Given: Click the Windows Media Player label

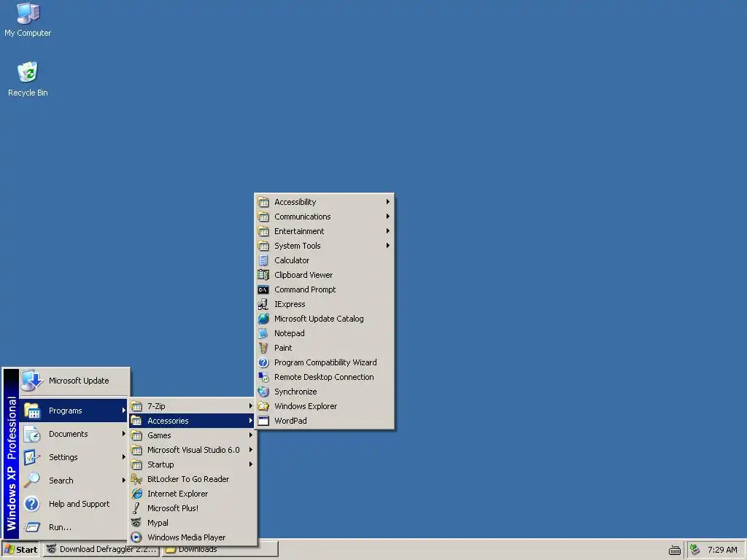Looking at the screenshot, I should pyautogui.click(x=186, y=537).
